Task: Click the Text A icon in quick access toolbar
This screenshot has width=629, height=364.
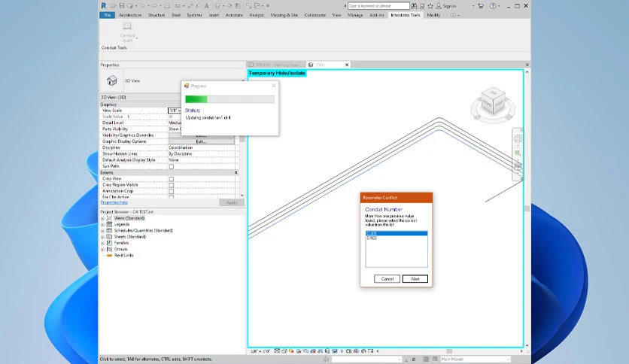Action: 207,5
